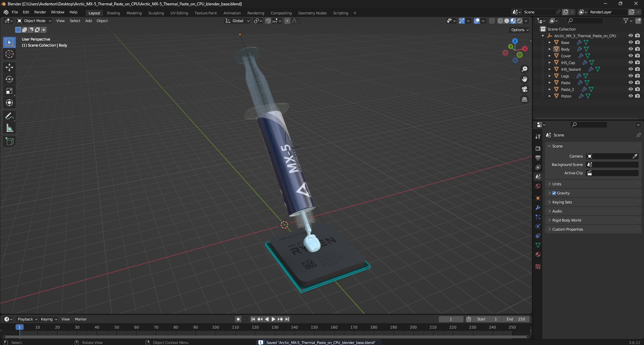Select the Measure tool
Viewport: 644px width, 345px height.
pos(9,128)
